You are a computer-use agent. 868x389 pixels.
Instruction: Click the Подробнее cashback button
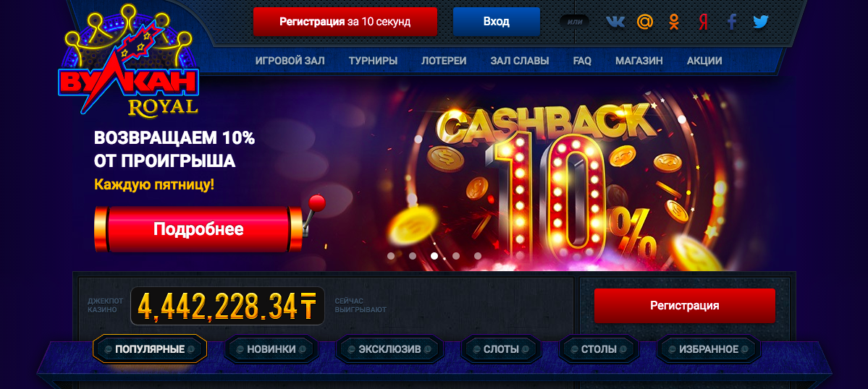199,229
